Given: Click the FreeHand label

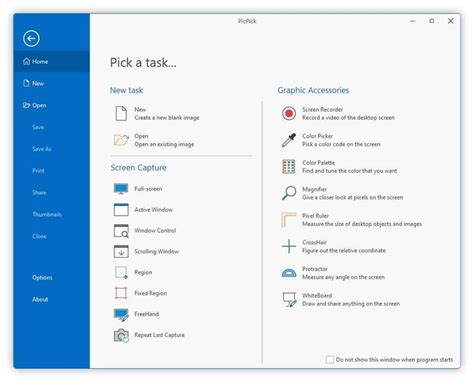Looking at the screenshot, I should 147,314.
